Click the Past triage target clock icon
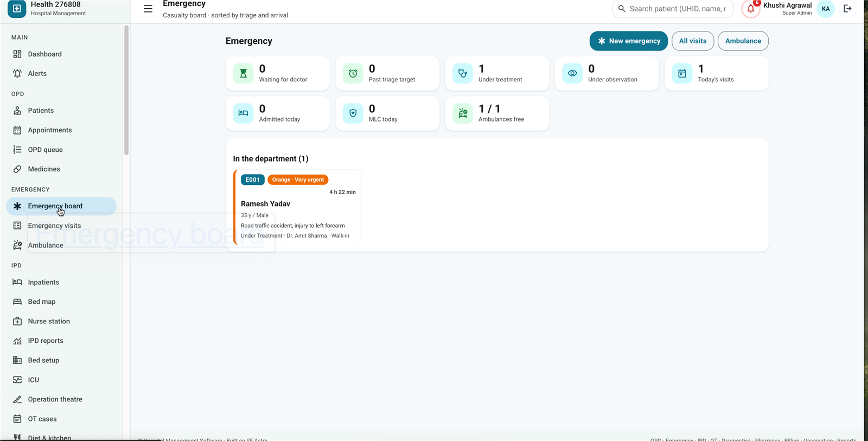The image size is (868, 441). tap(353, 73)
